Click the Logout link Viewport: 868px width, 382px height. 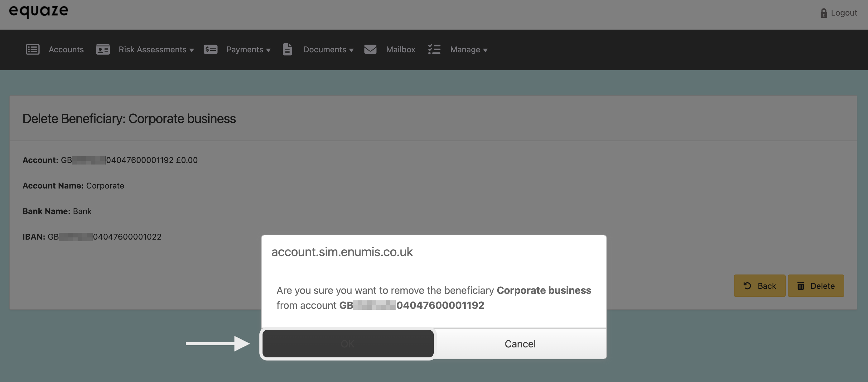click(843, 13)
